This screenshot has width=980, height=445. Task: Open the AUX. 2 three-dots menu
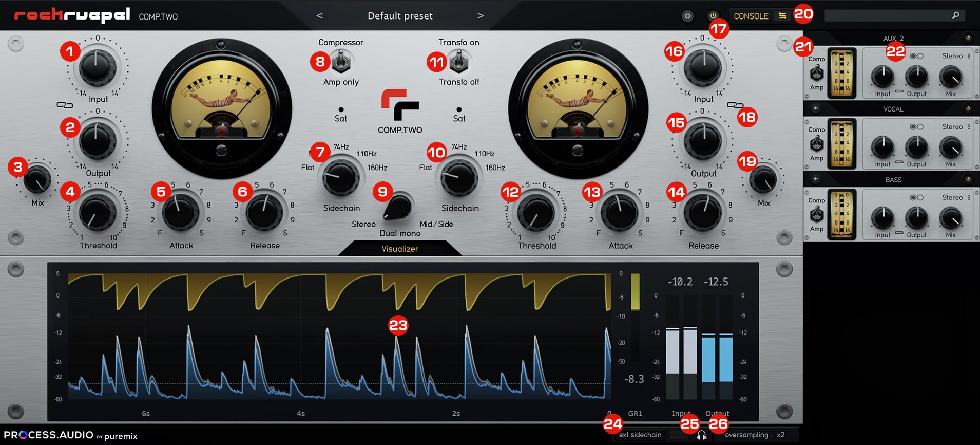coord(969,56)
